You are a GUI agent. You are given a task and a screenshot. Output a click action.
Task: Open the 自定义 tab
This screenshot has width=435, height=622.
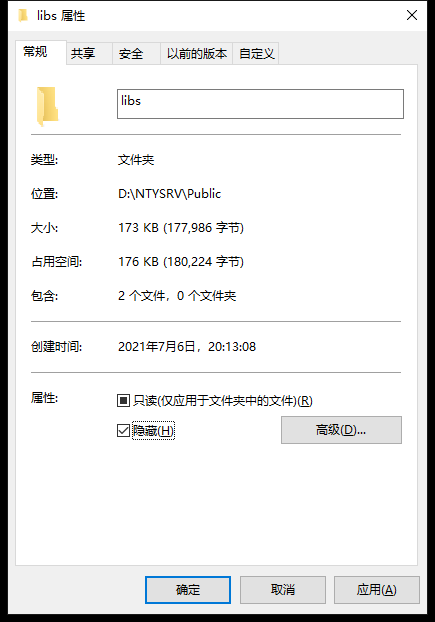tap(257, 54)
